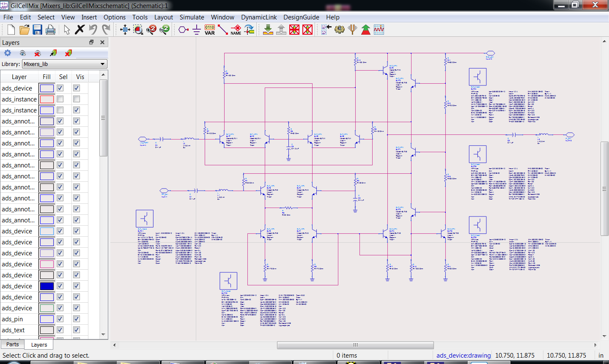Undo the last action
Image resolution: width=609 pixels, height=364 pixels.
click(93, 30)
